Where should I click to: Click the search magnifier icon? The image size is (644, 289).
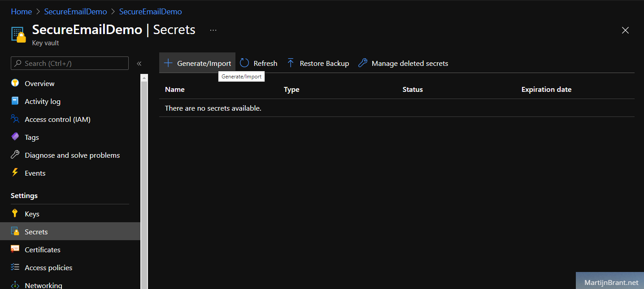[x=18, y=63]
